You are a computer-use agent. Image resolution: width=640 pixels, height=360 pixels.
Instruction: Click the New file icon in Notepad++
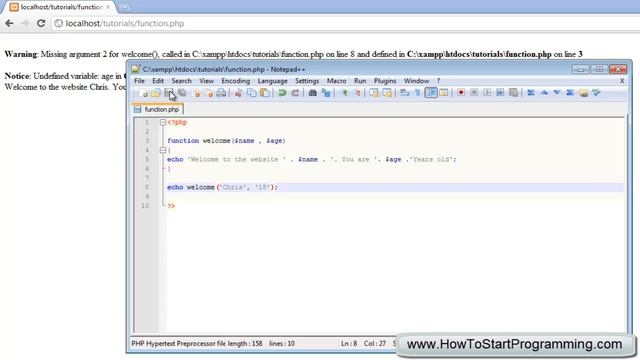[143, 93]
